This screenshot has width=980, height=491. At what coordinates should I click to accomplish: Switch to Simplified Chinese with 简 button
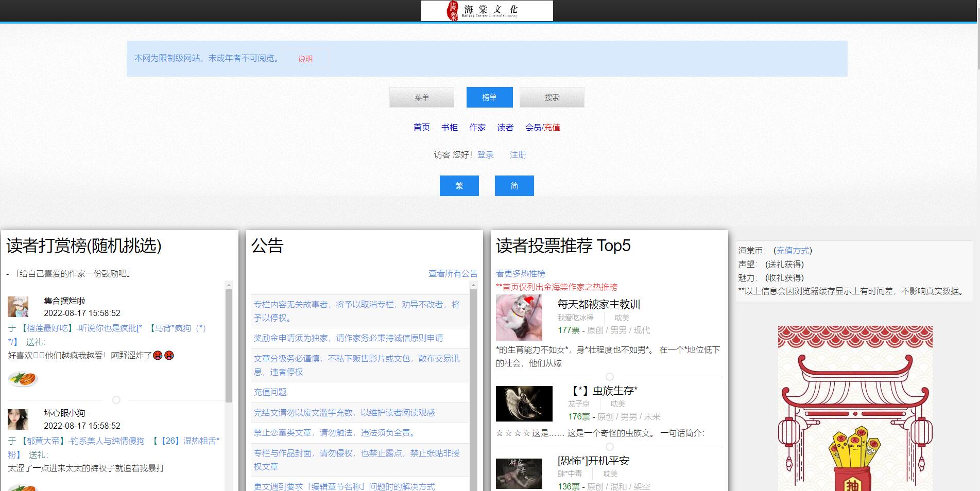(514, 186)
